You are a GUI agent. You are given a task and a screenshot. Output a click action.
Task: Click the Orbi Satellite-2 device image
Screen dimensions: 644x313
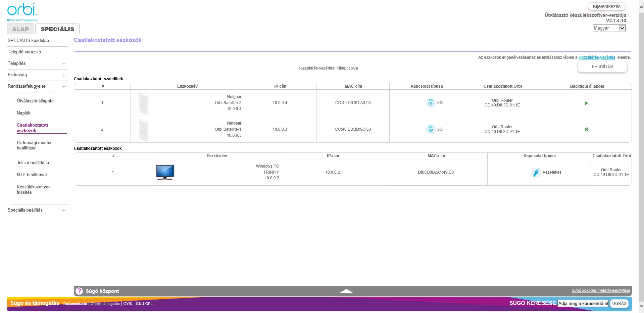point(143,103)
